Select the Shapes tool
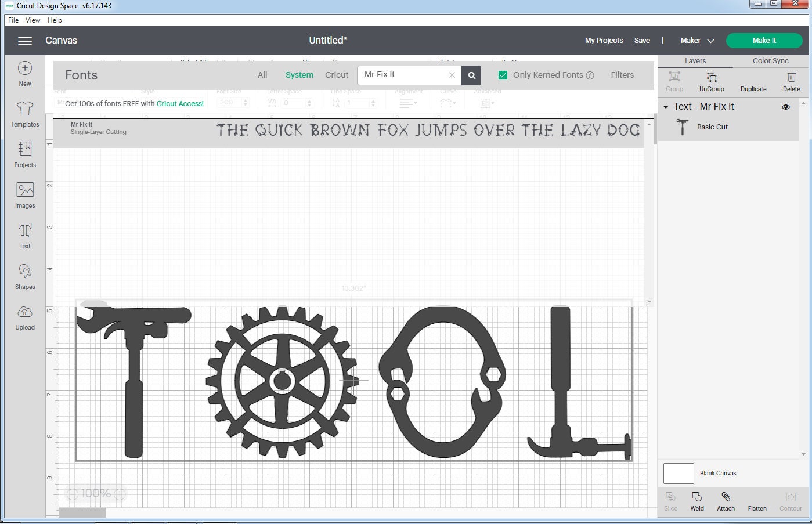The width and height of the screenshot is (812, 524). 24,276
